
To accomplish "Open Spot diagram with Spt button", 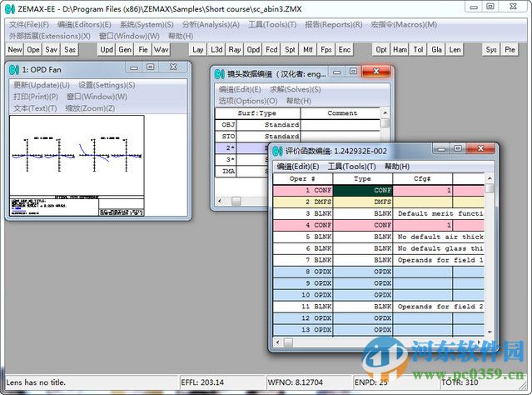I will (x=290, y=50).
